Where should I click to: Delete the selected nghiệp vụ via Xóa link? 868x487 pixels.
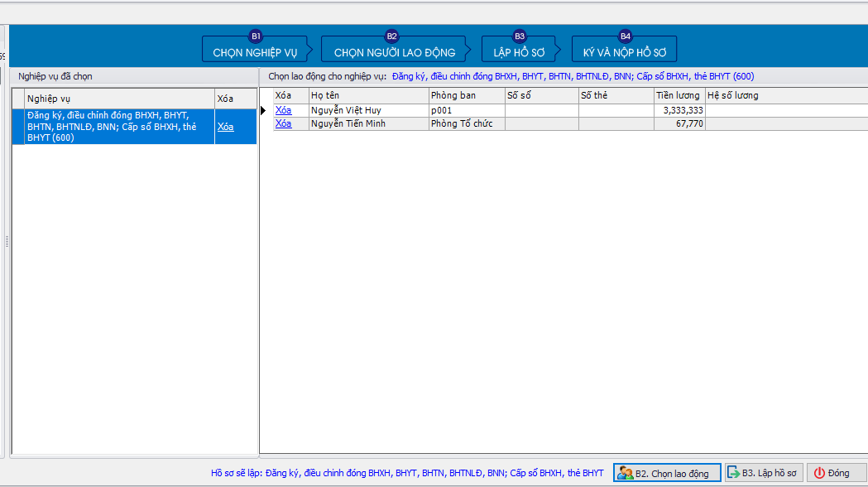click(225, 127)
